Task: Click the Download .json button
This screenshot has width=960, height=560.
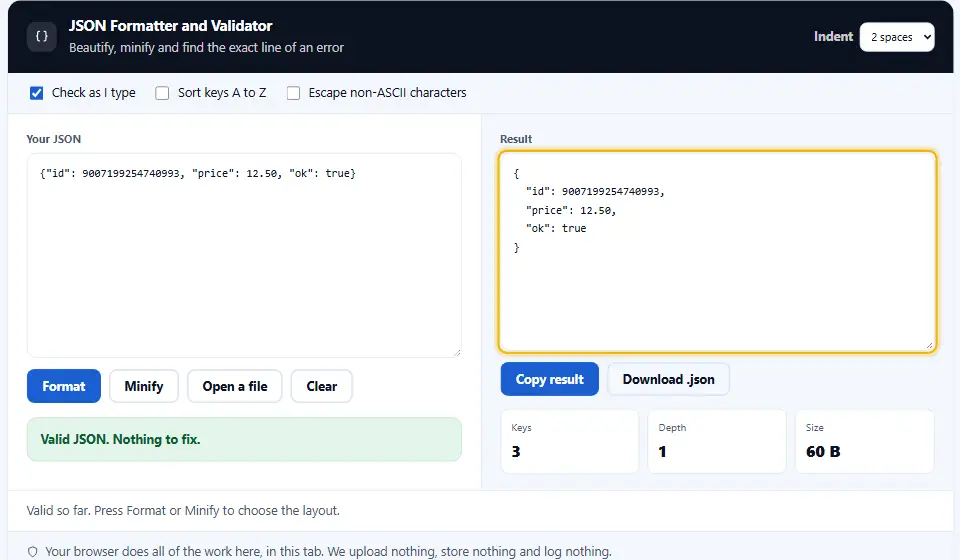Action: coord(669,379)
